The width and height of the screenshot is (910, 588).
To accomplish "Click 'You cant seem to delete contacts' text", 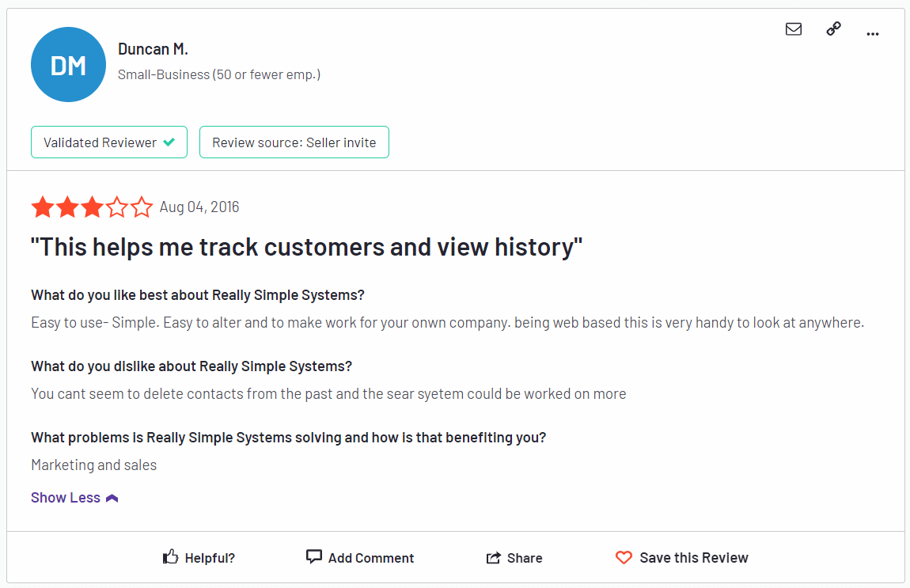I will (x=328, y=394).
